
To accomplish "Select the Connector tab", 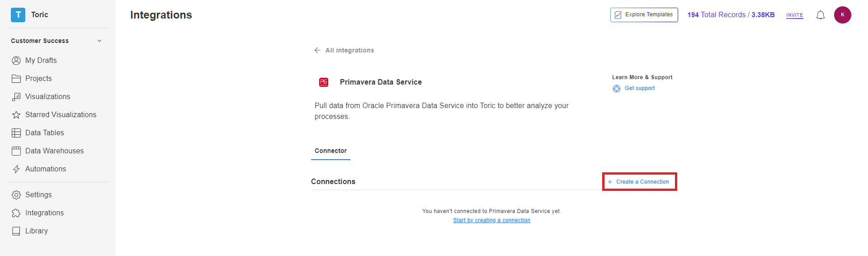I will click(x=330, y=151).
